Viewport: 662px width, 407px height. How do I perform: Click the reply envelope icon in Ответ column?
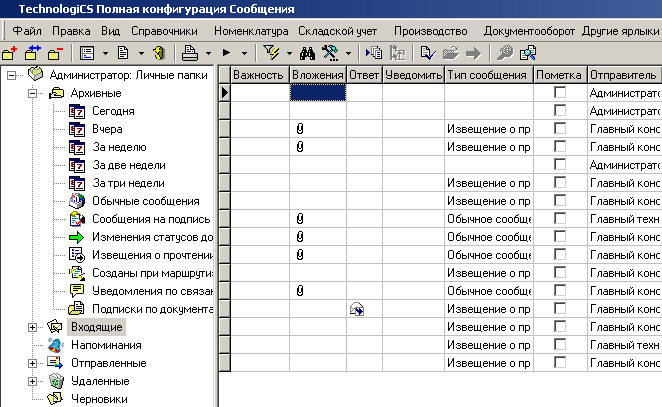357,309
